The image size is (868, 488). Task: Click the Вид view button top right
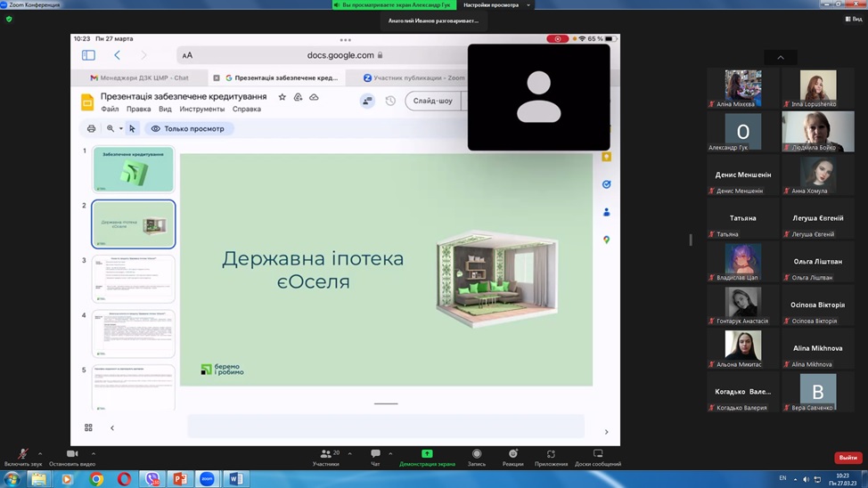854,19
